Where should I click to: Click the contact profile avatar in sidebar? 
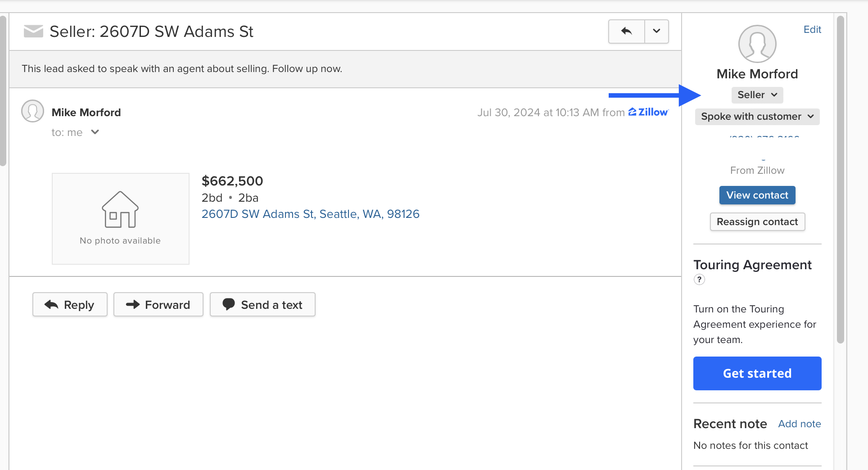click(757, 44)
